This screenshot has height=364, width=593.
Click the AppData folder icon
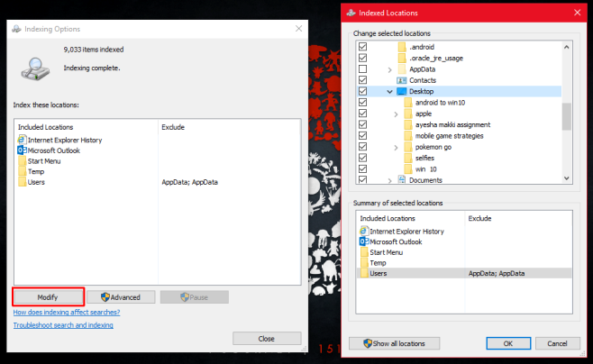(x=402, y=69)
